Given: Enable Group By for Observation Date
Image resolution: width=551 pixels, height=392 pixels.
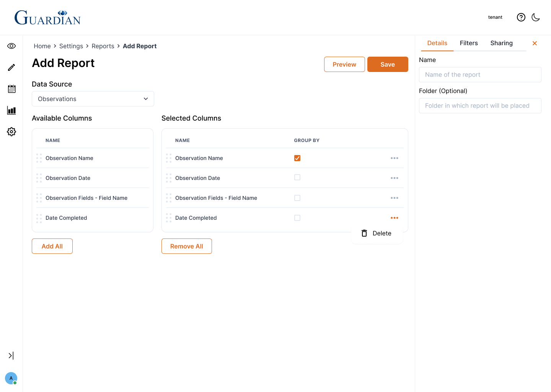Looking at the screenshot, I should pos(297,178).
